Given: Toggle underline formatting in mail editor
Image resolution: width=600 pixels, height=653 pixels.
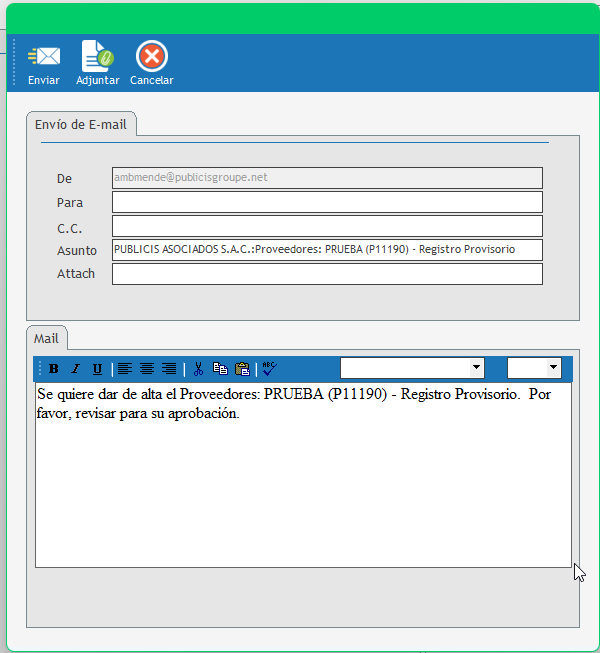Looking at the screenshot, I should [97, 369].
